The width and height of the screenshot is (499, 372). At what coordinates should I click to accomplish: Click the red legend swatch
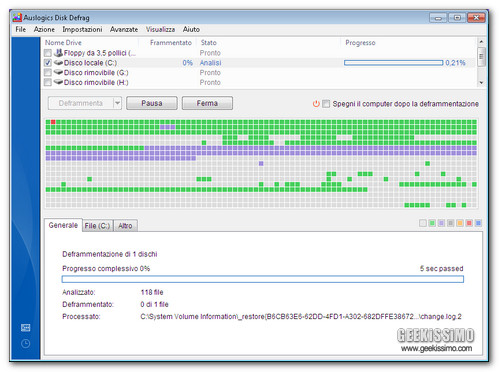469,223
